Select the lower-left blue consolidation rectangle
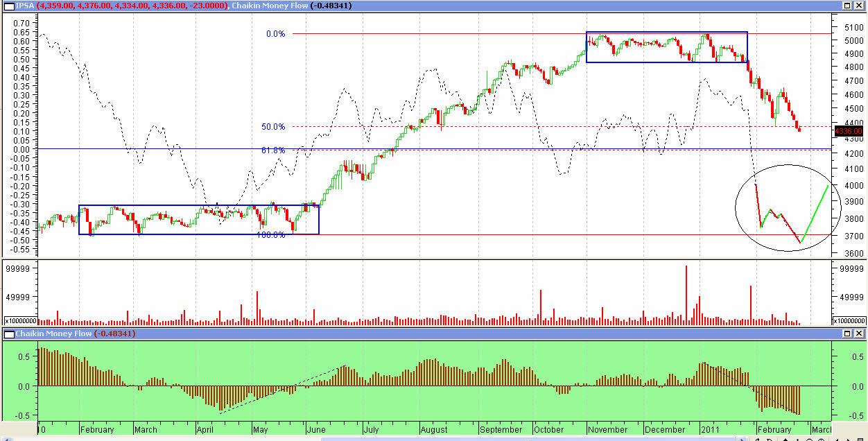Viewport: 868px width, 441px height. [199, 206]
